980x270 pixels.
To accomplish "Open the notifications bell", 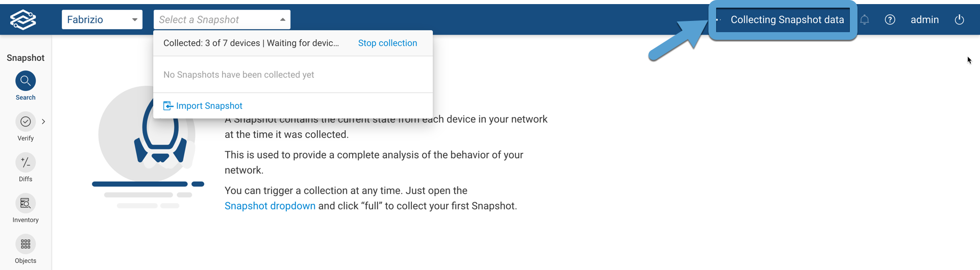I will pos(864,20).
